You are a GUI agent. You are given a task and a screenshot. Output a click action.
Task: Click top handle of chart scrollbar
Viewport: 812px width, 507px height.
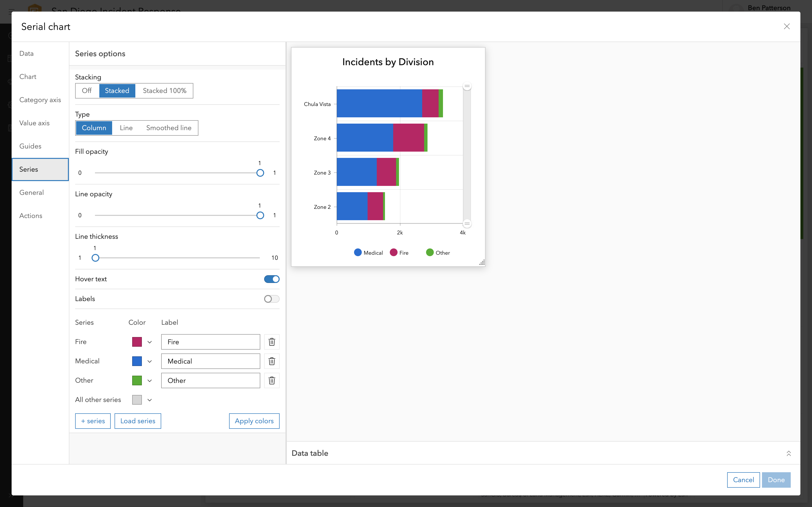[x=467, y=86]
